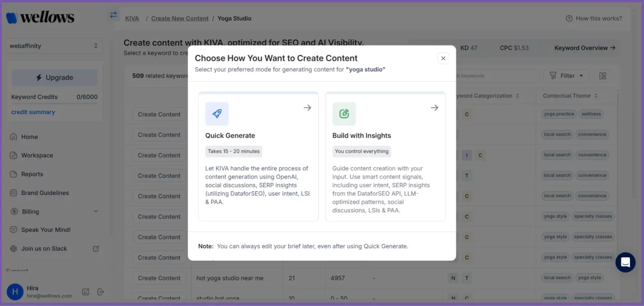
Task: Open the chat support bubble
Action: 625,262
